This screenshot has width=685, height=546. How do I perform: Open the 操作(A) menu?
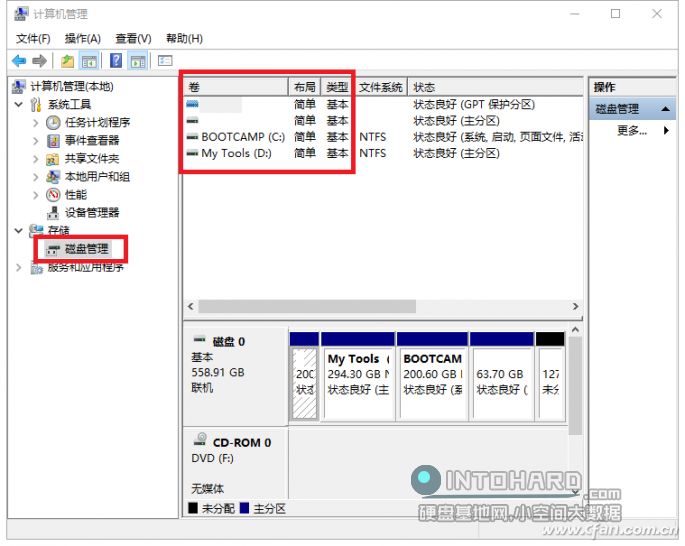click(x=82, y=38)
